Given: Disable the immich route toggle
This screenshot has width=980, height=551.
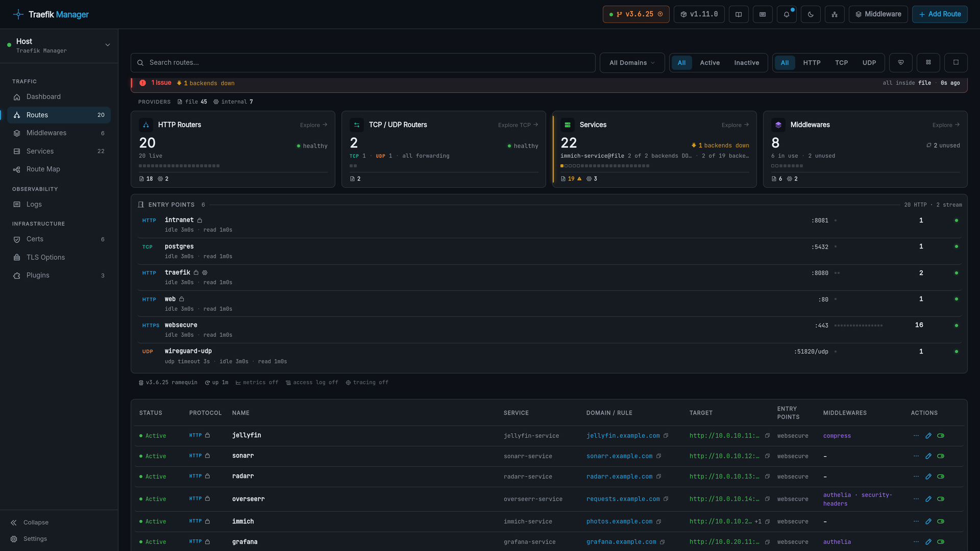Looking at the screenshot, I should 941,521.
